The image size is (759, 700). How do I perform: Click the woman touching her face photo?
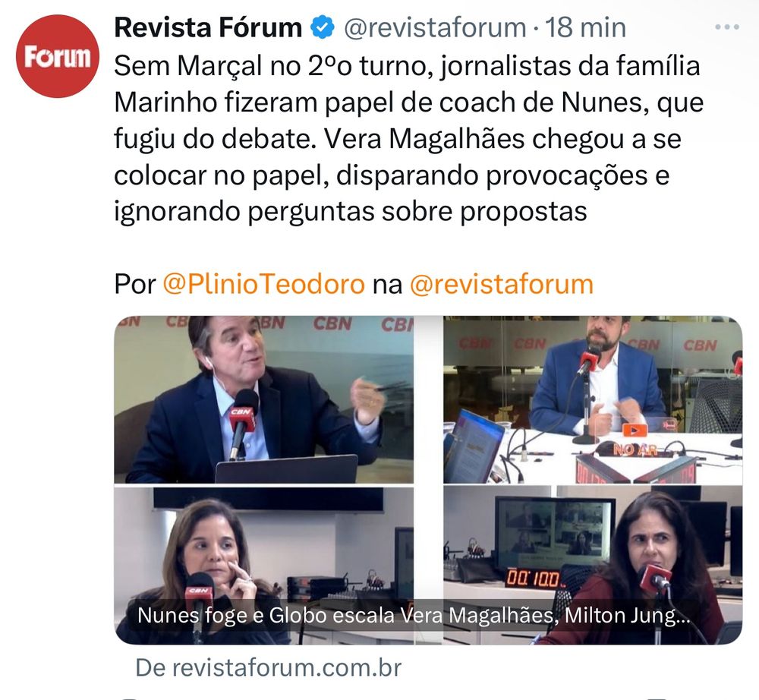(x=264, y=566)
